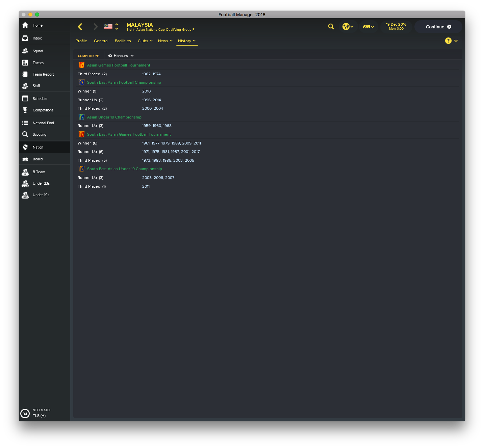Open the Staff icon

pos(25,86)
